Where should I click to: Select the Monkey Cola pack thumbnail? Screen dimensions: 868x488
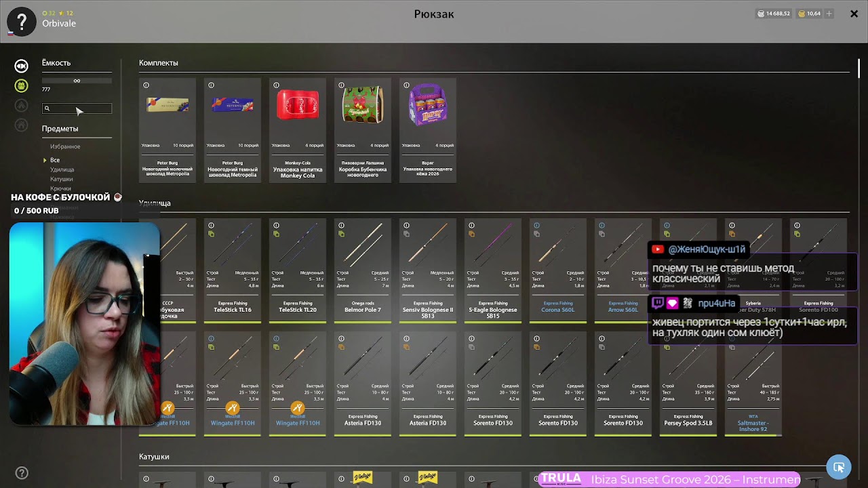pyautogui.click(x=298, y=105)
